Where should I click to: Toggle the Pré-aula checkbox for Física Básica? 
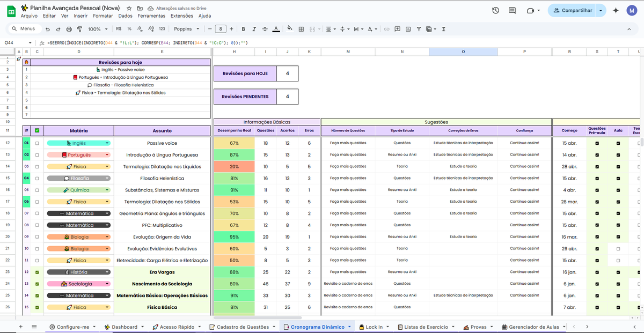597,307
